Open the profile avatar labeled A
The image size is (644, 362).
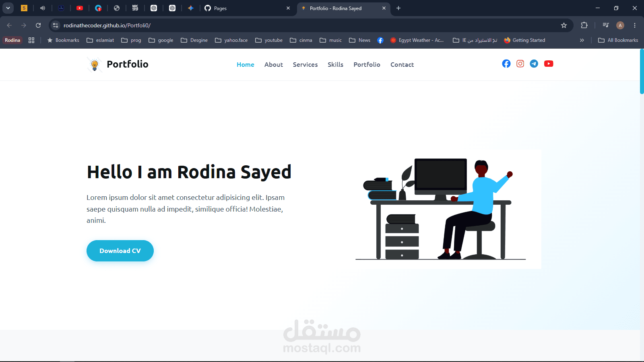(x=620, y=25)
